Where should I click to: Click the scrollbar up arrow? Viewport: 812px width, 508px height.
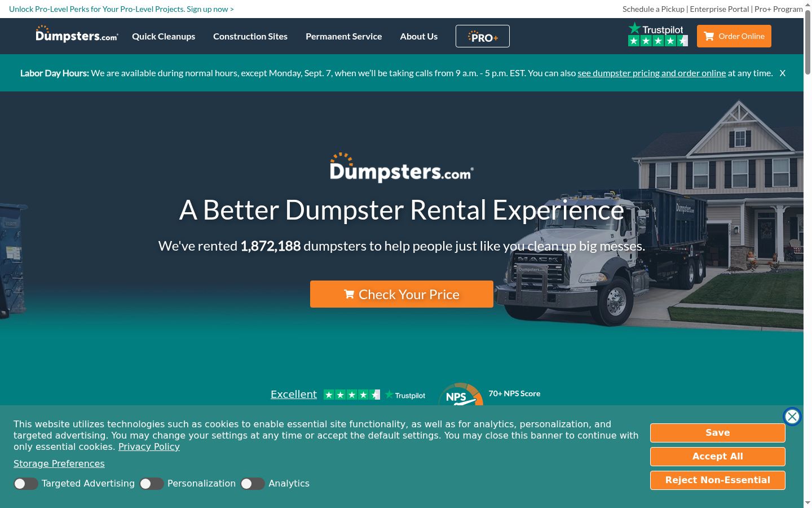point(807,5)
